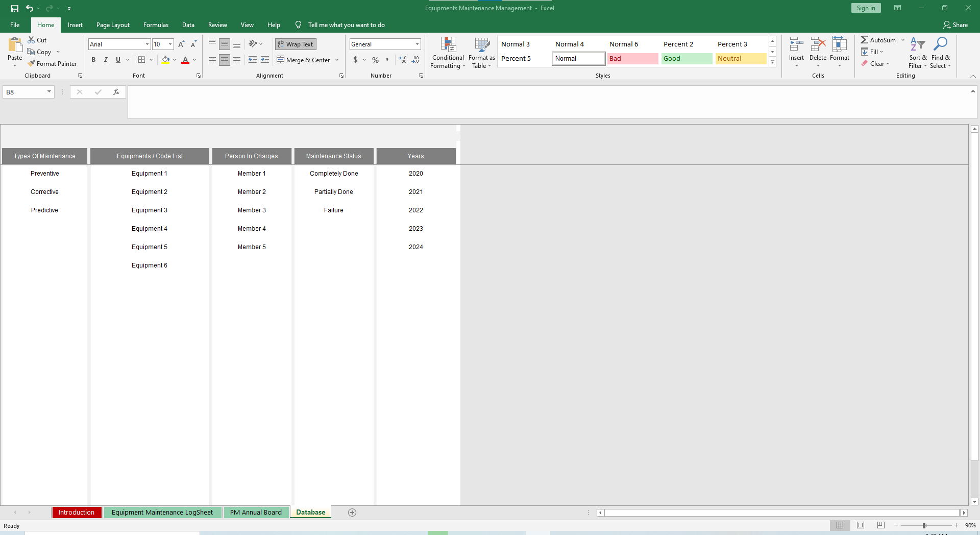This screenshot has width=980, height=535.
Task: Toggle Middle Align
Action: pyautogui.click(x=225, y=44)
